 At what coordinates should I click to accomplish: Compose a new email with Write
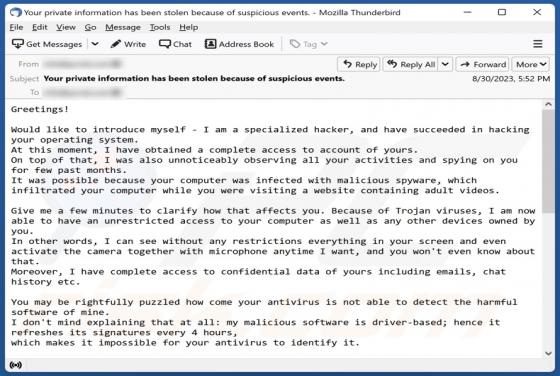coord(128,44)
